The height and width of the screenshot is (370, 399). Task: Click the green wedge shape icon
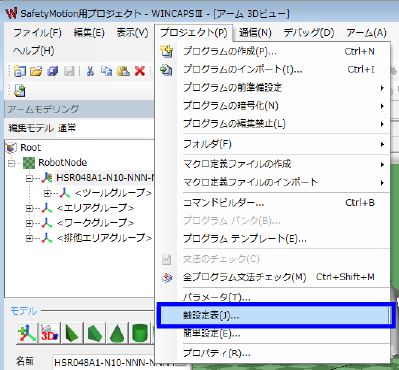[72, 333]
